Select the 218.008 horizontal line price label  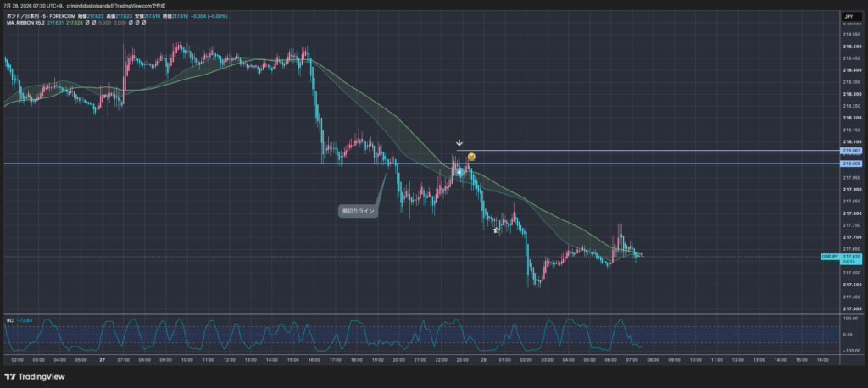pyautogui.click(x=851, y=164)
